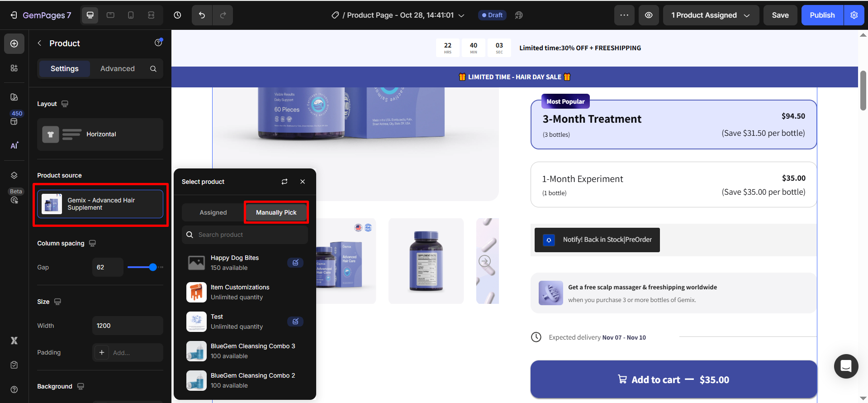Viewport: 868px width, 403px height.
Task: Go back from the Product panel
Action: point(39,43)
